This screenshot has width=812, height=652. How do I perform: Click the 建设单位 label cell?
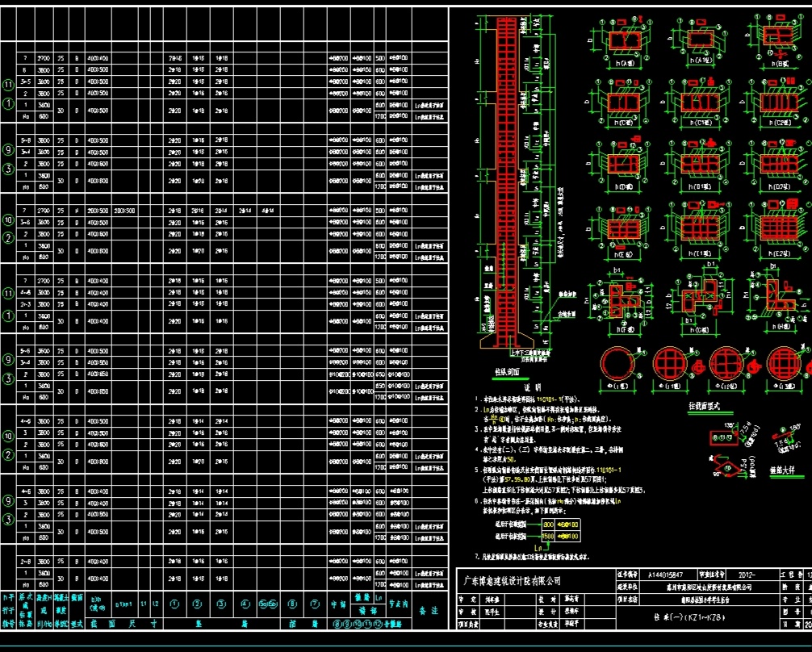628,587
